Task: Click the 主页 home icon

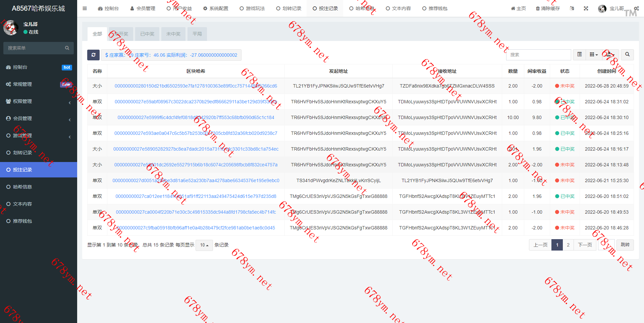Action: (513, 8)
